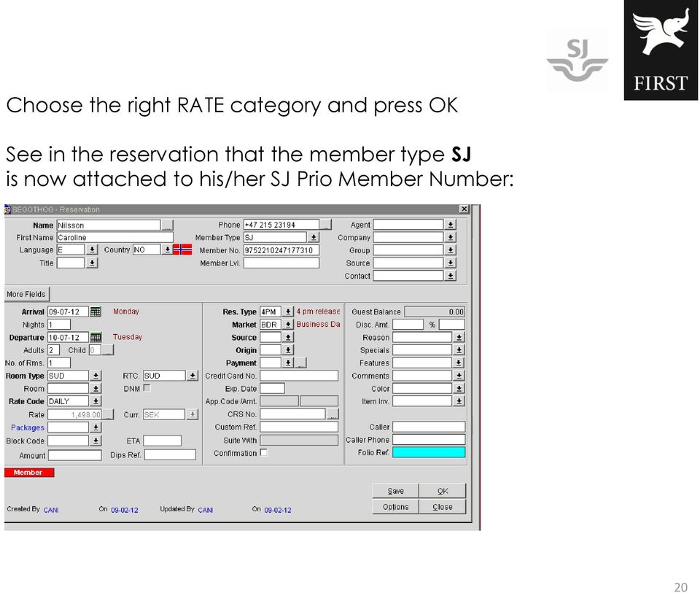Open the Source dropdown in the profile header
700x593 pixels.
[x=451, y=263]
